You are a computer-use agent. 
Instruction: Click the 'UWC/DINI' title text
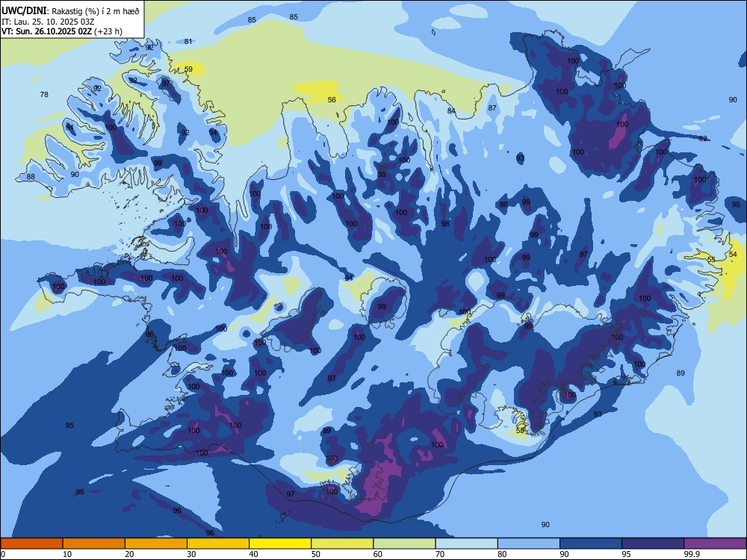click(x=25, y=11)
